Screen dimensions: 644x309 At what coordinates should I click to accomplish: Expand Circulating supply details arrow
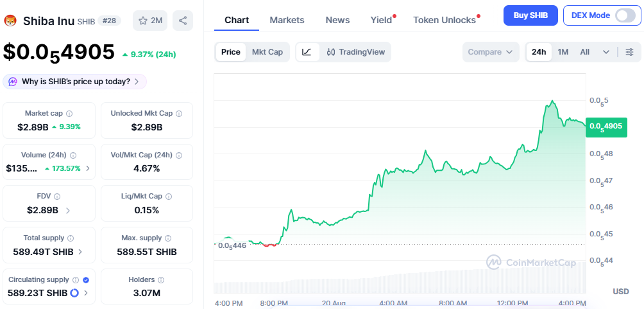tap(86, 293)
